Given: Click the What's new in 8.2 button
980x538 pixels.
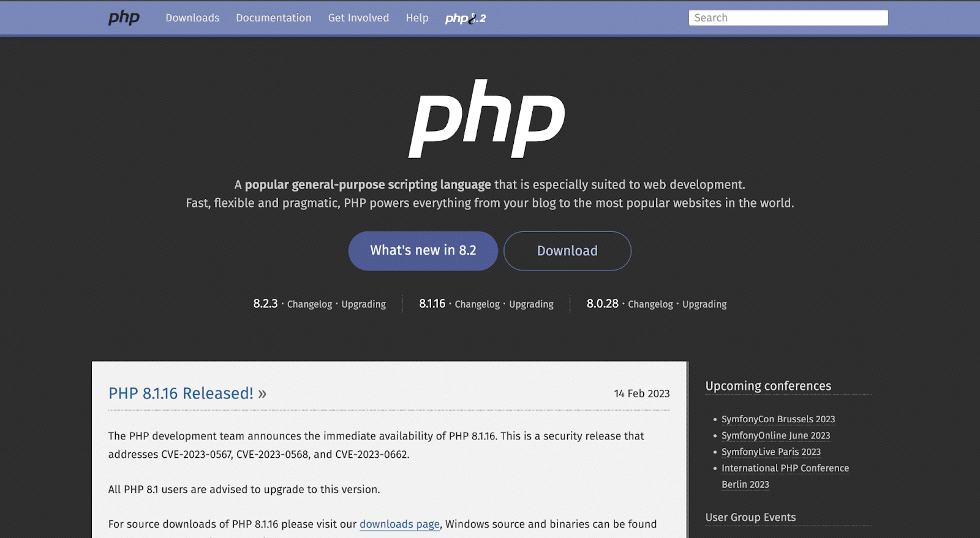Looking at the screenshot, I should 423,251.
